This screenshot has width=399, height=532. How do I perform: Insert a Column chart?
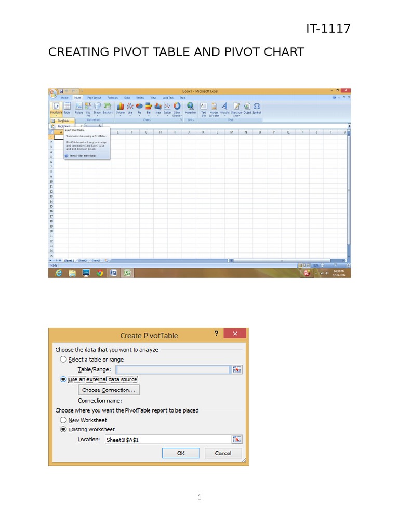pyautogui.click(x=121, y=109)
